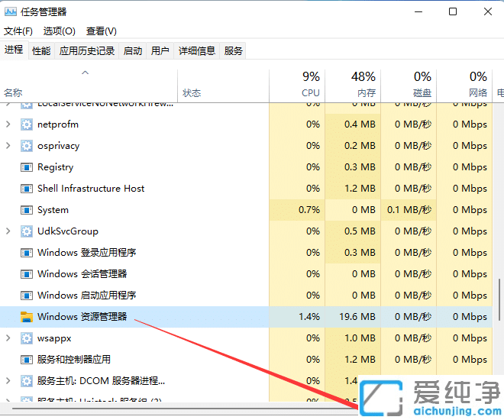
Task: Click the 1.4% CPU value
Action: (309, 317)
